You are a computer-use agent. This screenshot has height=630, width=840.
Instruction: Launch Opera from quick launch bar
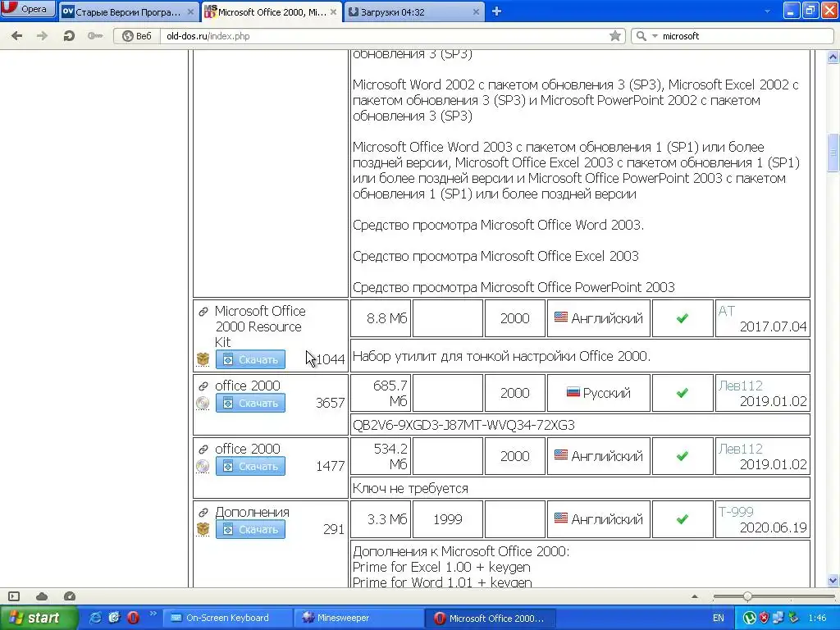pyautogui.click(x=134, y=618)
